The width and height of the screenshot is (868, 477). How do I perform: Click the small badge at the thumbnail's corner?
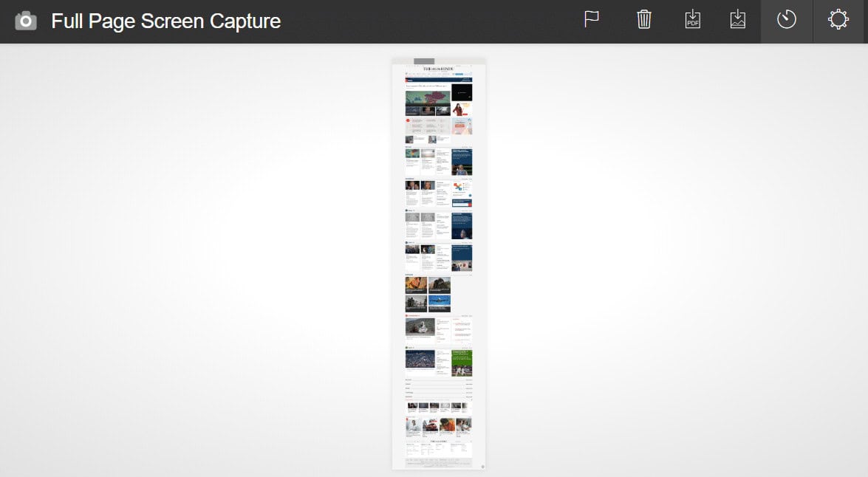coord(483,466)
